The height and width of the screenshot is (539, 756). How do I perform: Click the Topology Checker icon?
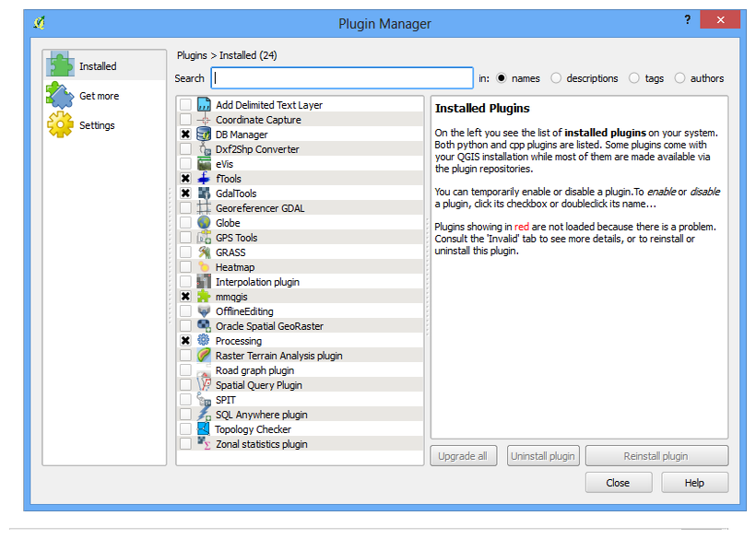(x=204, y=429)
